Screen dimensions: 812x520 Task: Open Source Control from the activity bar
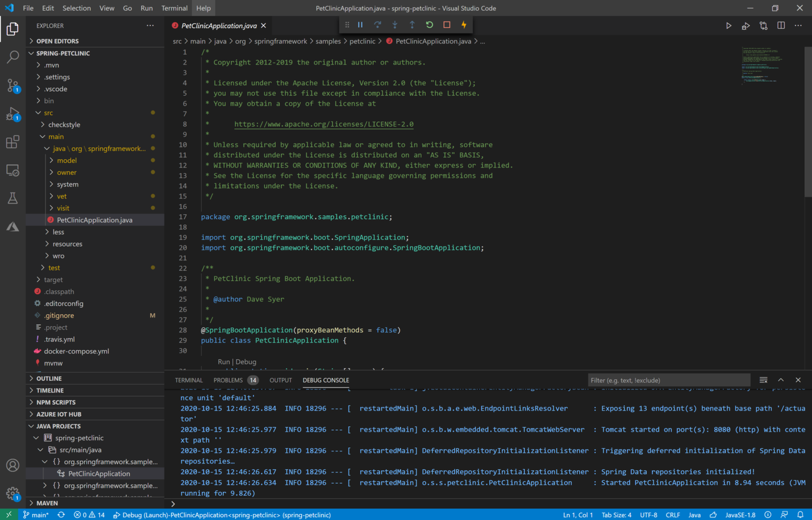coord(12,85)
